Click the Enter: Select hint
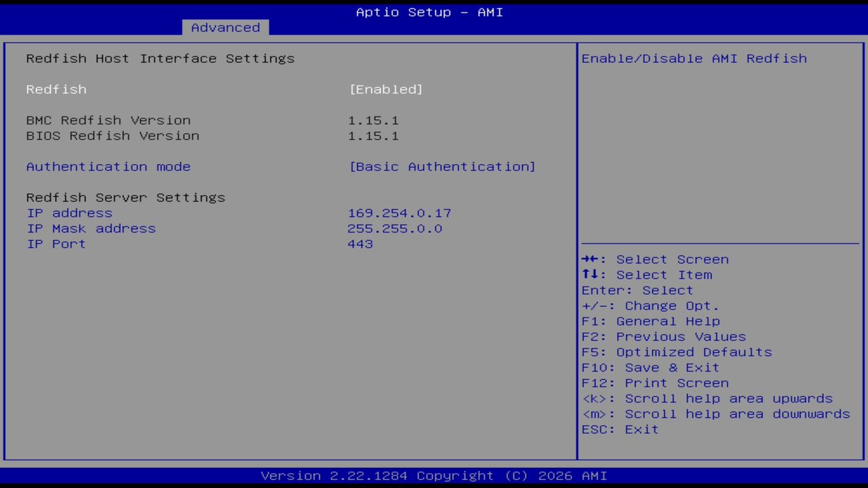This screenshot has width=868, height=488. (x=637, y=290)
